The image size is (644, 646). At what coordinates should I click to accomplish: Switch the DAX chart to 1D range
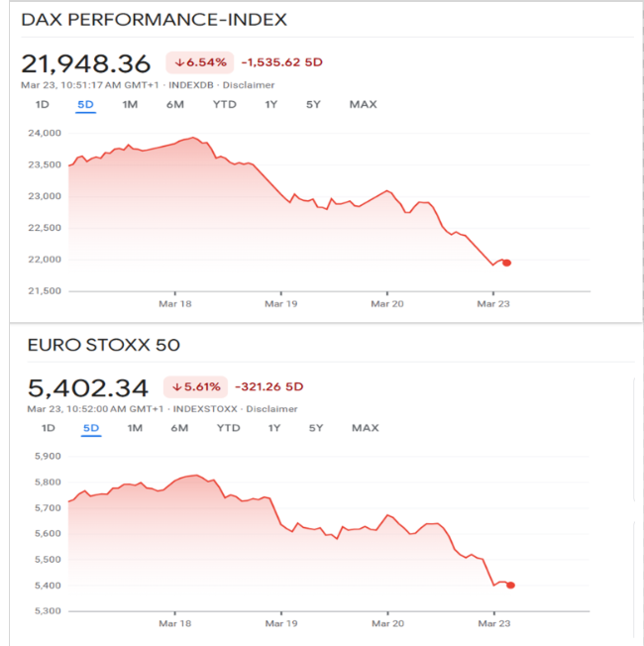(42, 105)
